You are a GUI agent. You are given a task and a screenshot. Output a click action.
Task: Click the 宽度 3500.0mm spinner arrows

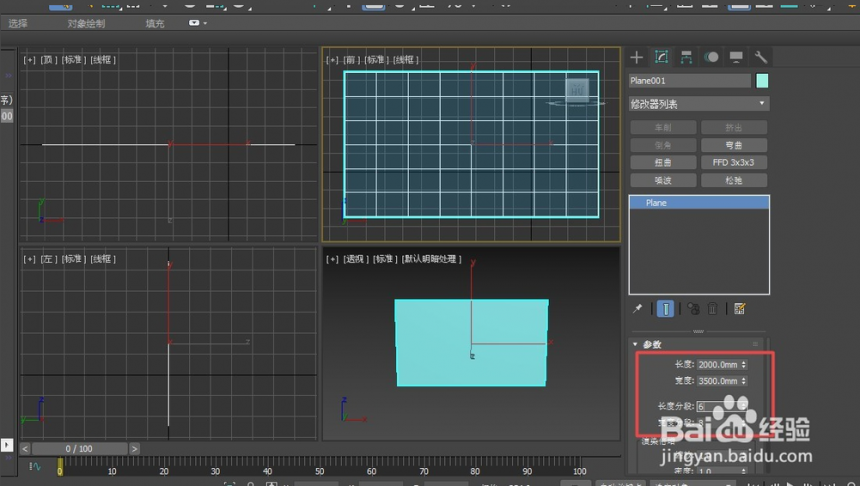point(744,381)
